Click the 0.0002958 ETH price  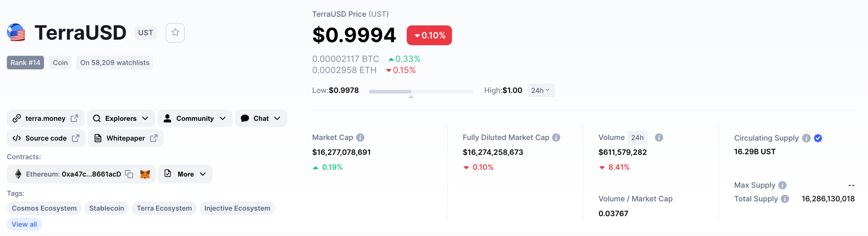coord(344,70)
